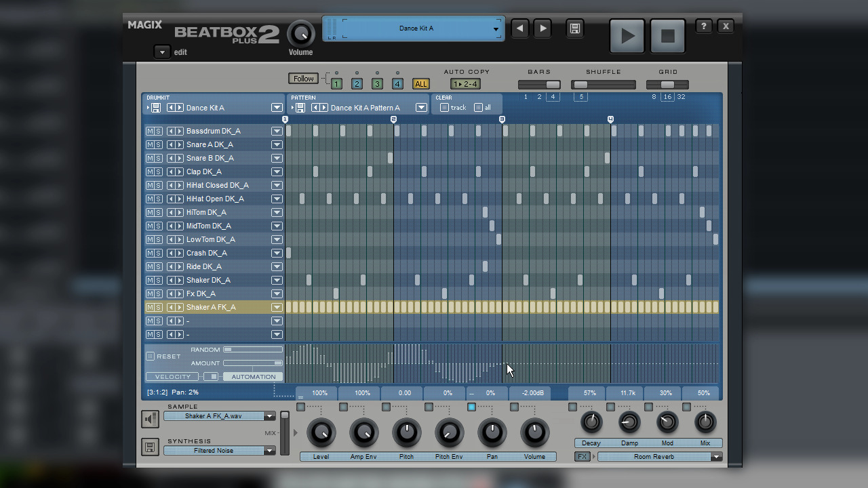Screen dimensions: 868x488
Task: Solo the Clap DK_A track
Action: [x=158, y=171]
